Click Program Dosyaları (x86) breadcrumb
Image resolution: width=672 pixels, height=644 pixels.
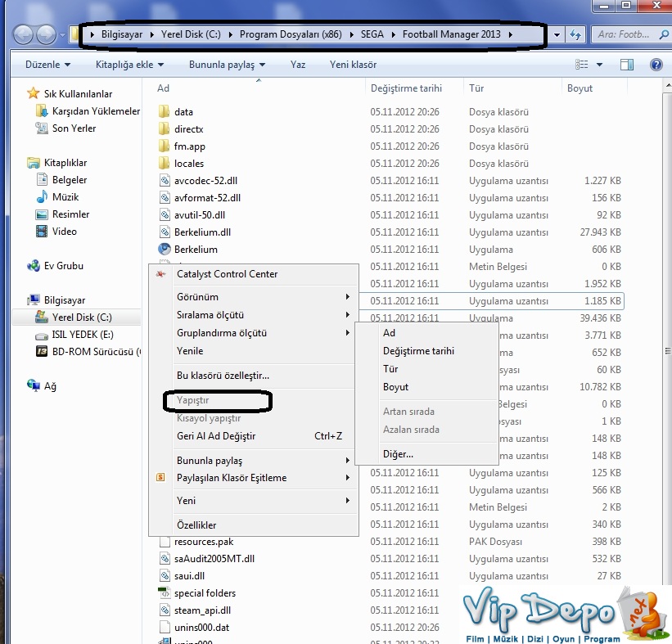click(291, 34)
